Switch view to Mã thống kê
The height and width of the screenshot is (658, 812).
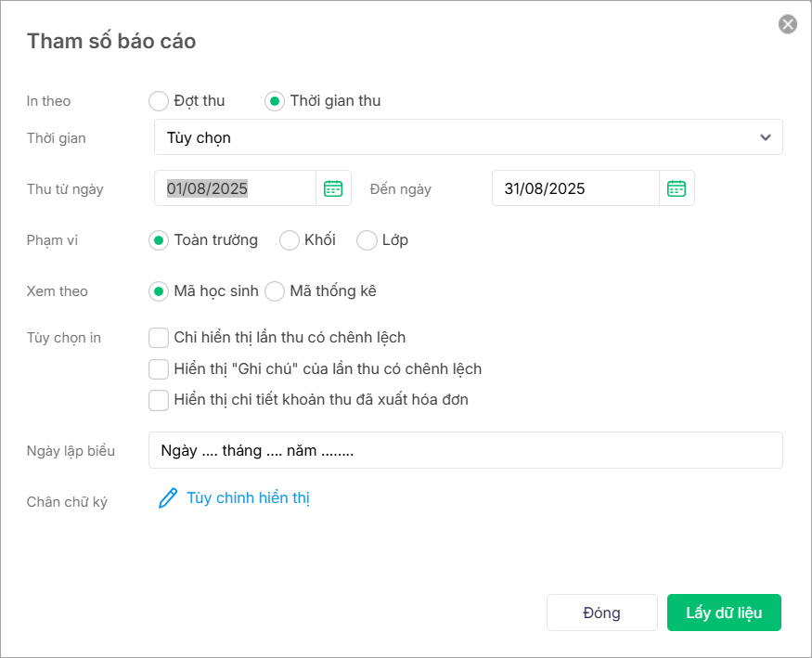(275, 291)
